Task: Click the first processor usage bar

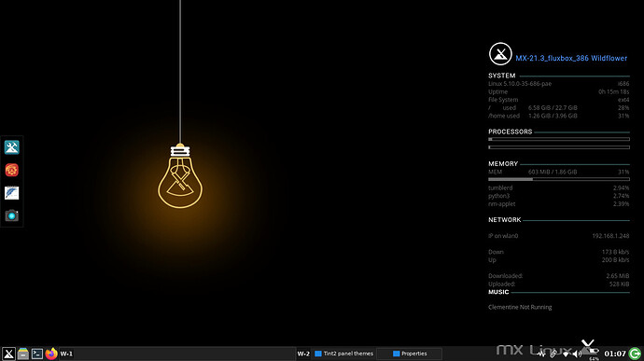Action: (x=559, y=139)
